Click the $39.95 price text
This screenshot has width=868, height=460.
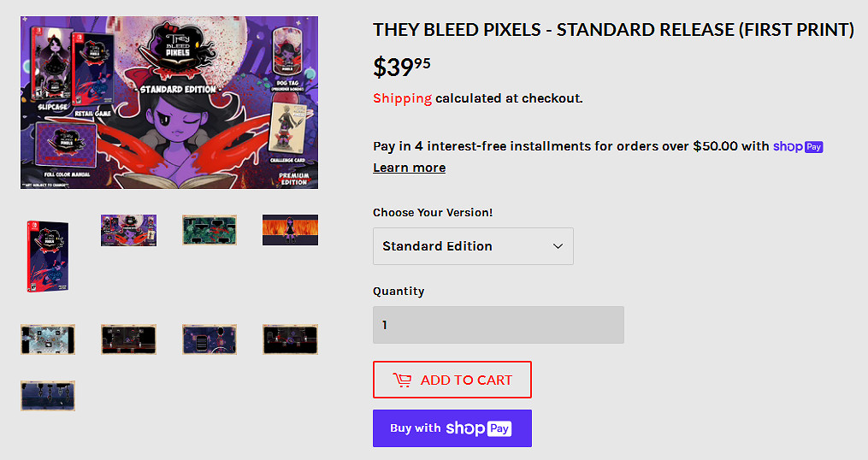[401, 66]
